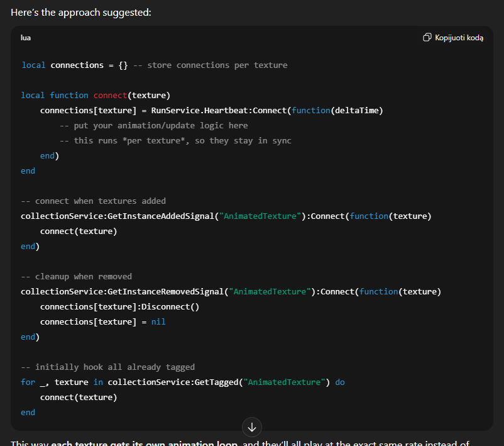The image size is (504, 446).
Task: Click the "Here's the approach suggested:" text
Action: pos(80,12)
